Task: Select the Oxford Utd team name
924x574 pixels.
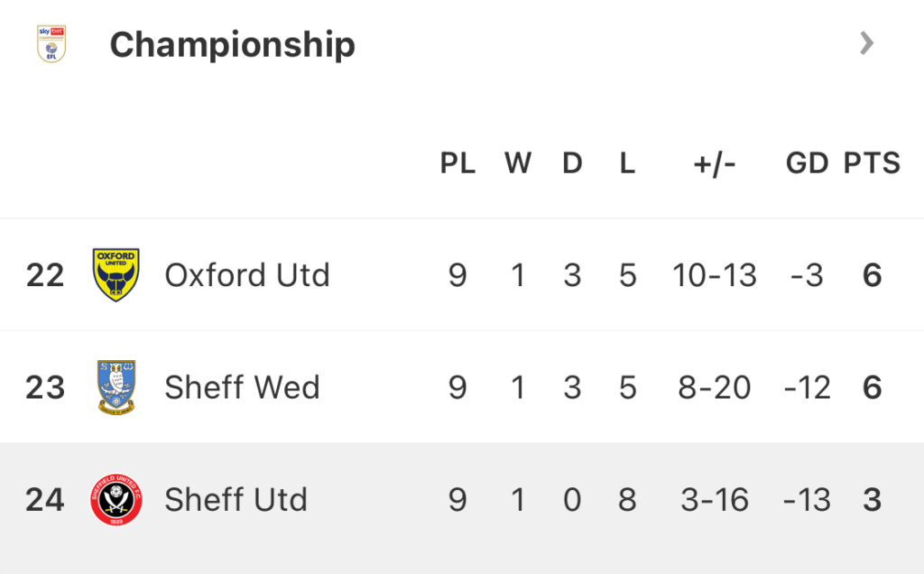Action: [x=246, y=274]
